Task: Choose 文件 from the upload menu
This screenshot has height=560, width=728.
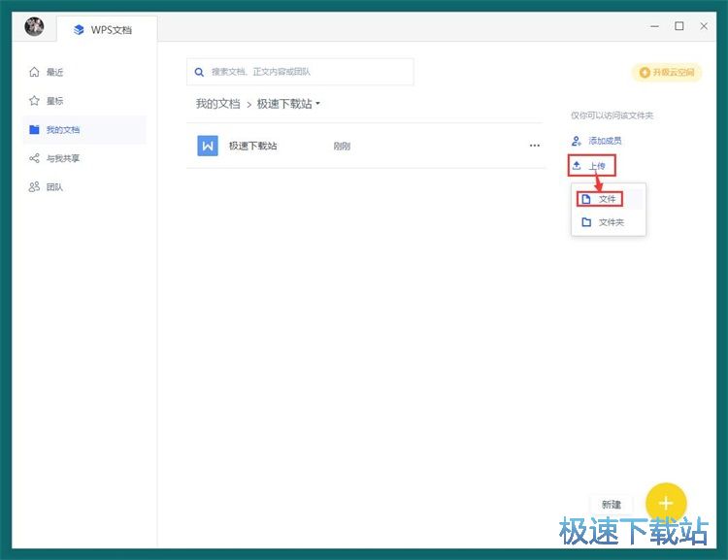Action: pos(609,199)
